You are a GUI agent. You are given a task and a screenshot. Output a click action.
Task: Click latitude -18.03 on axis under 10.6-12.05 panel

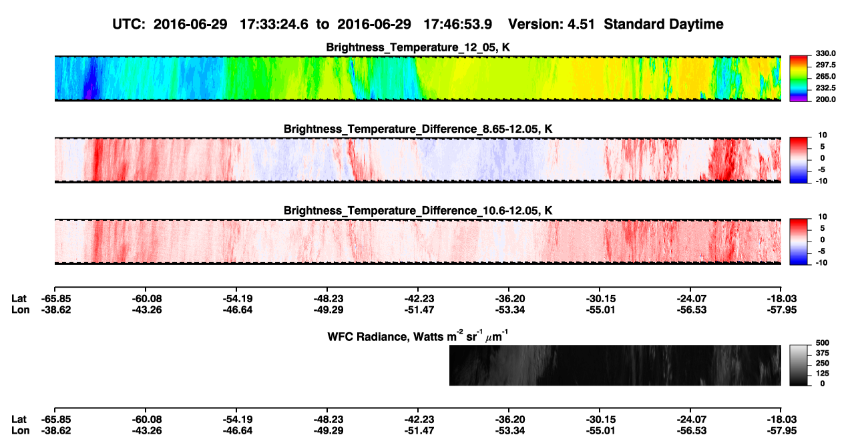click(x=781, y=298)
